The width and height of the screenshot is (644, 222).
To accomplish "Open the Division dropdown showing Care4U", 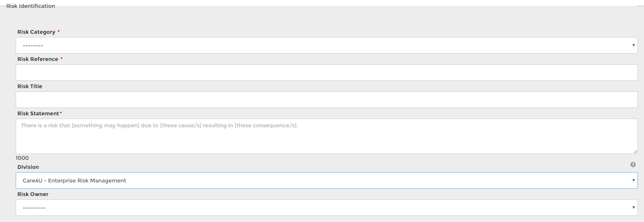I will (327, 180).
